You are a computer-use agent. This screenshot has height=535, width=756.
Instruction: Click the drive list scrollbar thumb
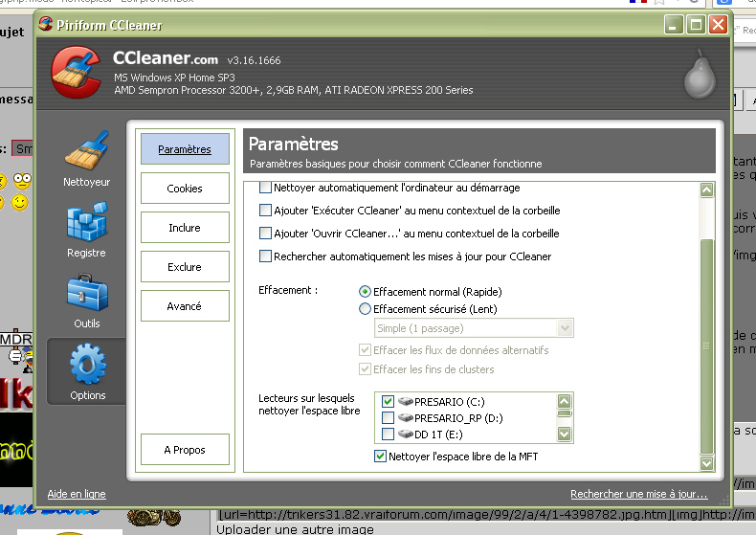pos(564,413)
